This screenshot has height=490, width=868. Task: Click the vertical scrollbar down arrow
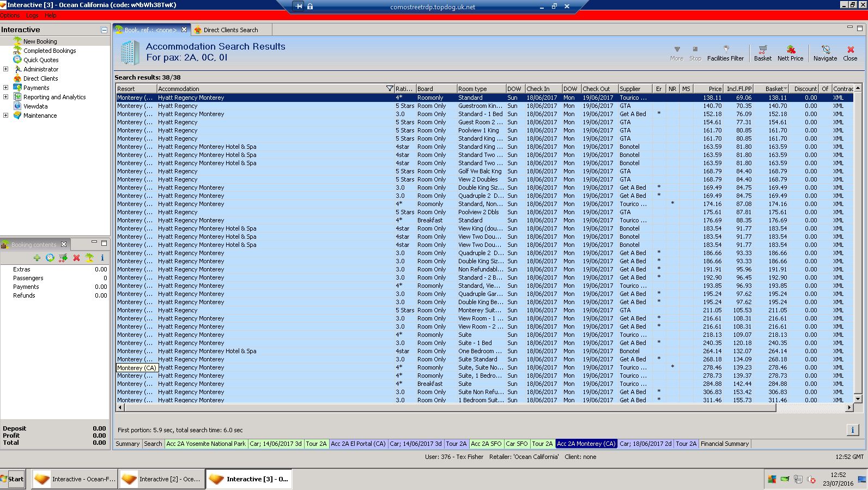(858, 399)
